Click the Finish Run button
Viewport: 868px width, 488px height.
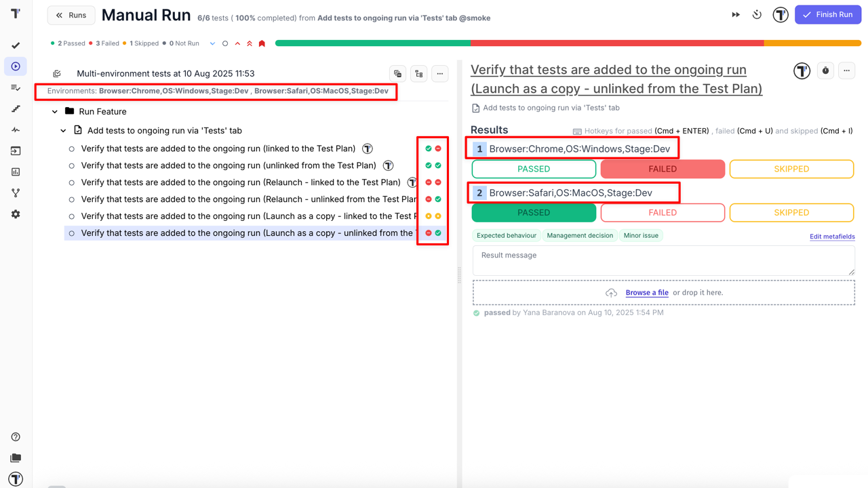(x=827, y=15)
